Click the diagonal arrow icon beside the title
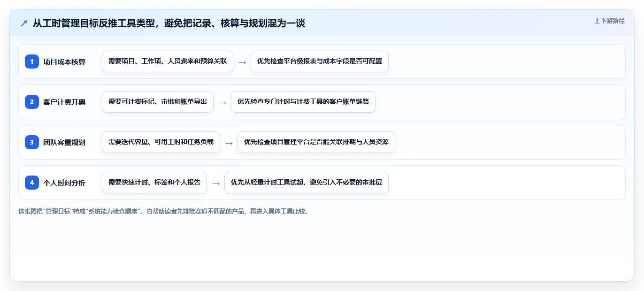Image resolution: width=644 pixels, height=291 pixels. pyautogui.click(x=24, y=23)
